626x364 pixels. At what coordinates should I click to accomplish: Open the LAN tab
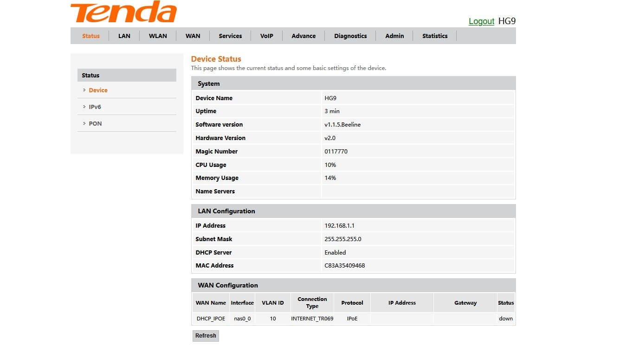(x=124, y=36)
